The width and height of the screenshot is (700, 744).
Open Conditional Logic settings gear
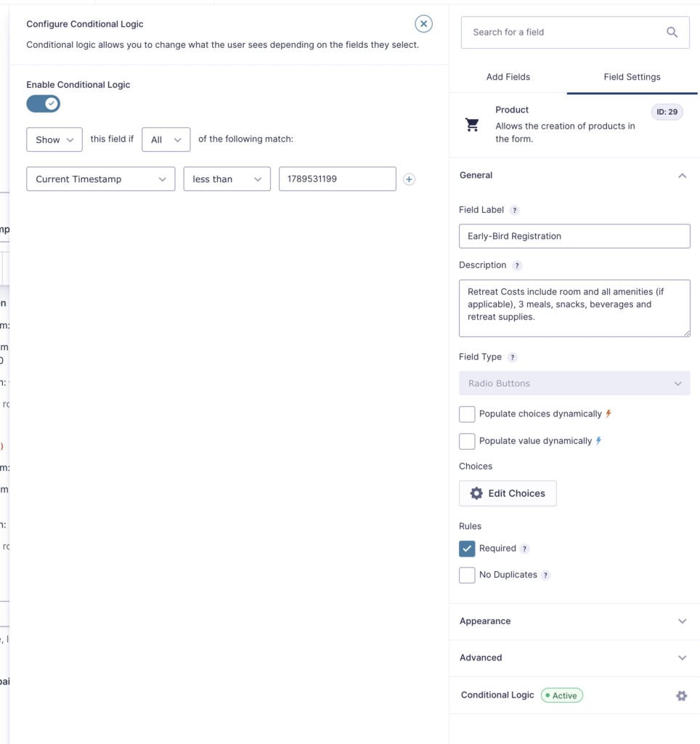pos(682,695)
